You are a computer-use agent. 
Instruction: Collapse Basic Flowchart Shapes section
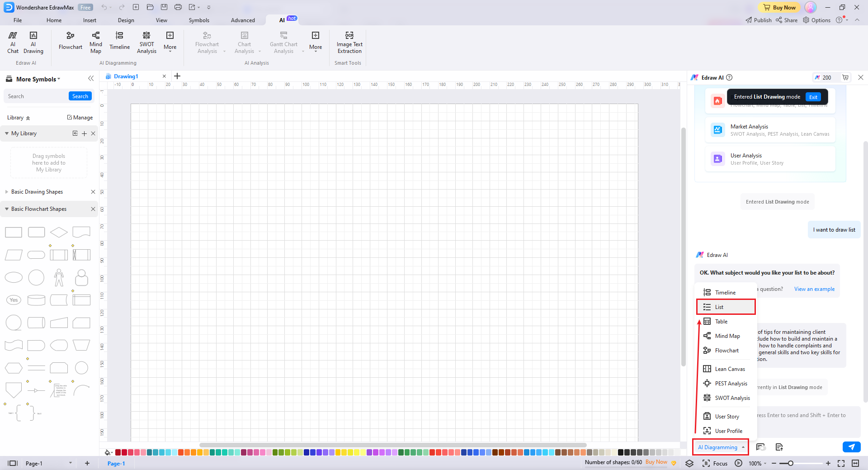pyautogui.click(x=7, y=209)
